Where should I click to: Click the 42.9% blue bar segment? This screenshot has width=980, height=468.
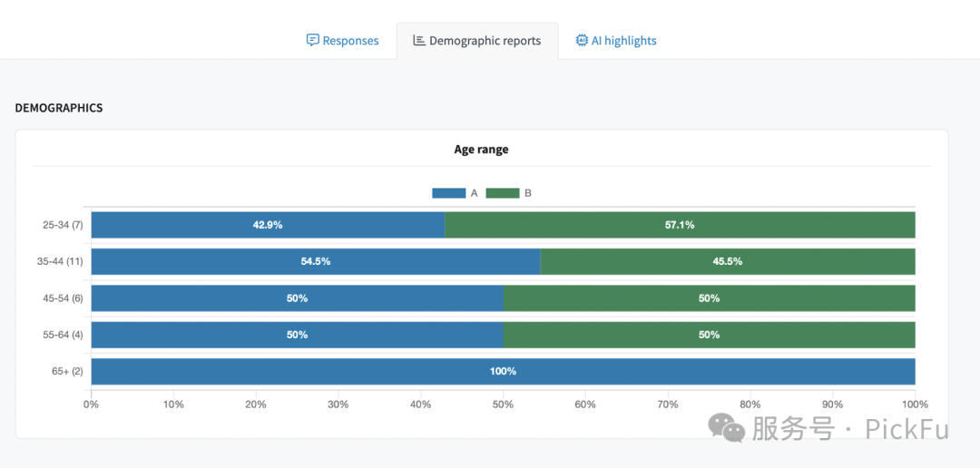click(268, 225)
